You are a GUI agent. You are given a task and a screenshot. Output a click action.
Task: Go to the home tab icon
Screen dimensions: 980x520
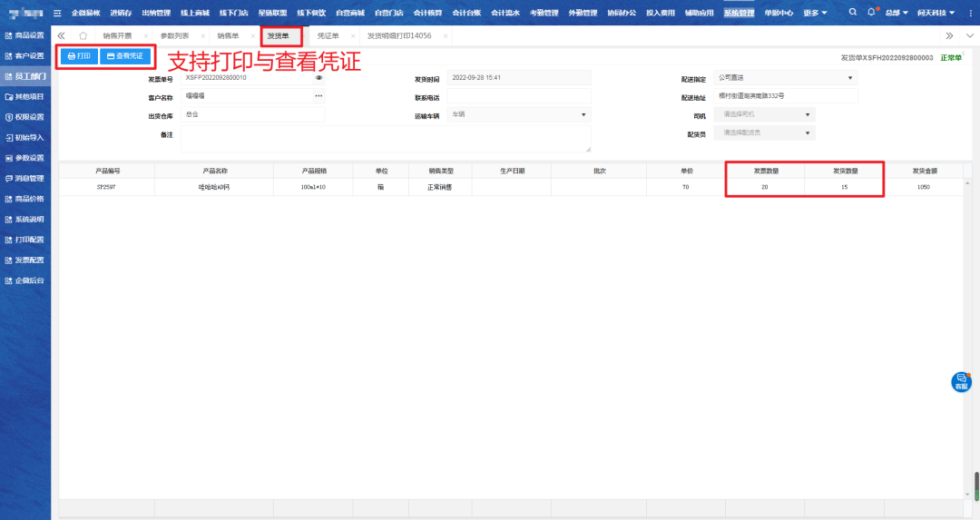pyautogui.click(x=83, y=35)
